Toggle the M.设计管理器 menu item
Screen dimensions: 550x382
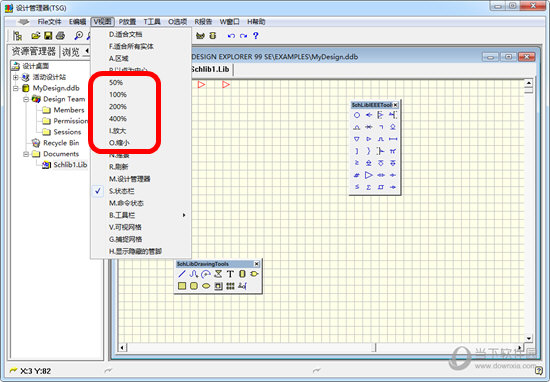coord(141,179)
